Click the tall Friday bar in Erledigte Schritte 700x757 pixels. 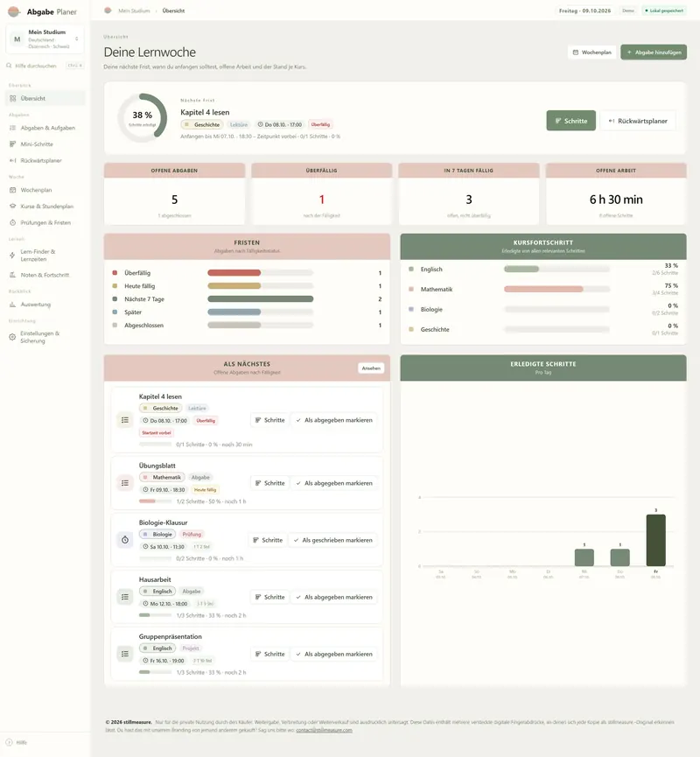(655, 540)
